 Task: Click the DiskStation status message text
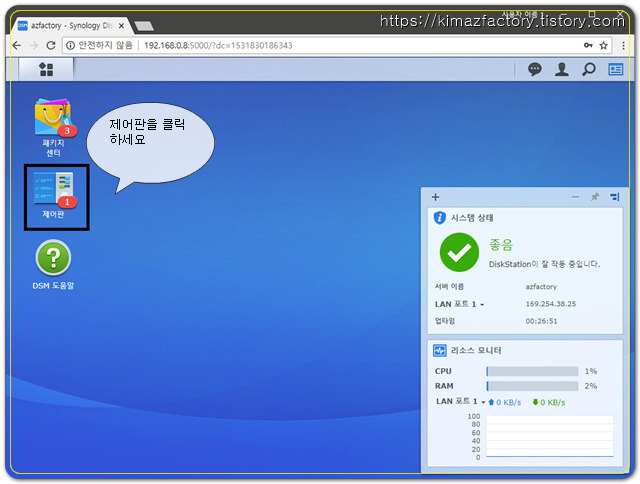pyautogui.click(x=544, y=264)
